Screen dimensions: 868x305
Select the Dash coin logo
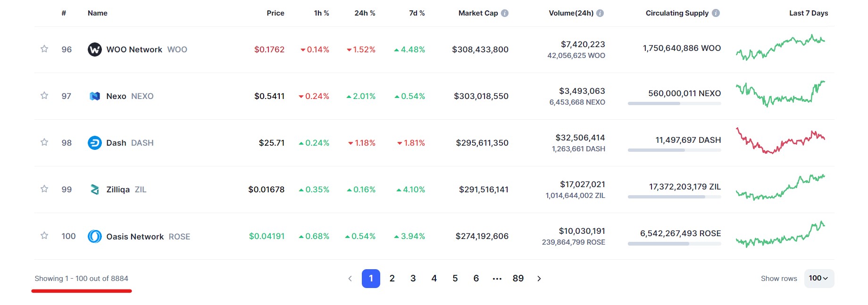pyautogui.click(x=95, y=142)
